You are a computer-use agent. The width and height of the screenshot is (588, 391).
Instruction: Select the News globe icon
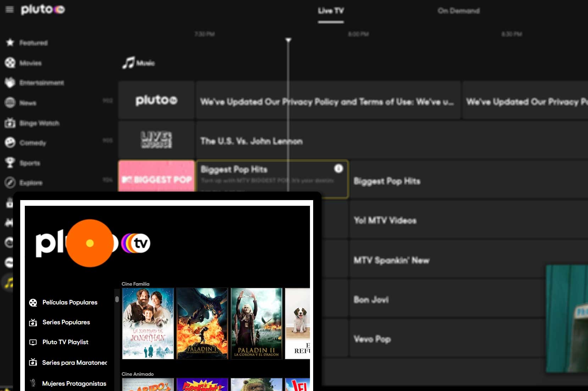point(10,103)
